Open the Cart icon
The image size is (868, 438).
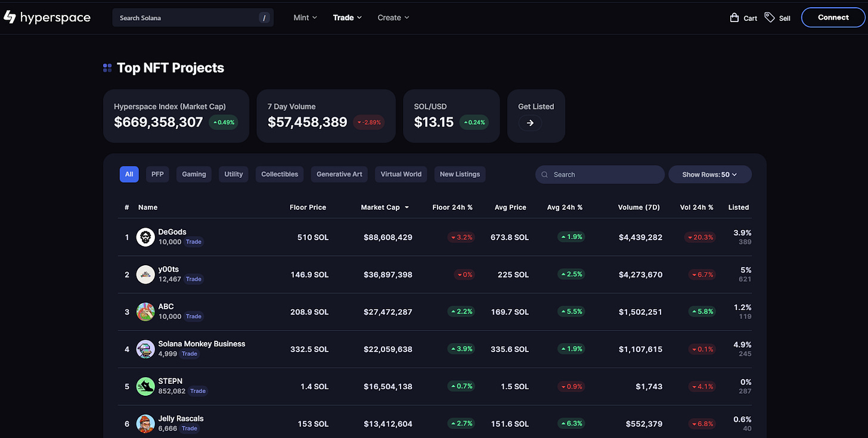[734, 18]
